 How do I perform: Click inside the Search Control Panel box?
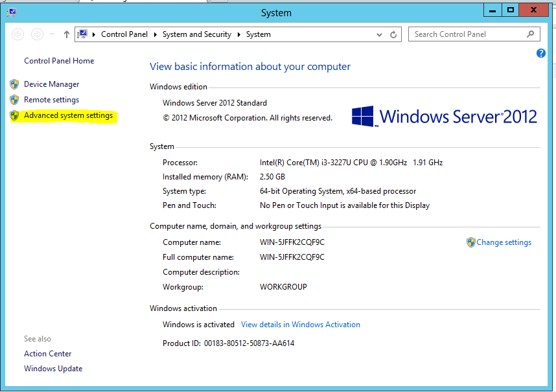tap(467, 34)
